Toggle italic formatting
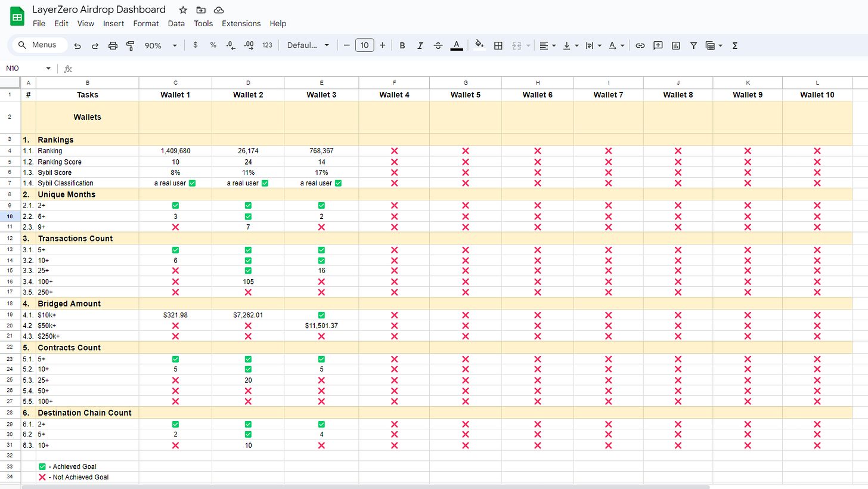 click(x=420, y=45)
